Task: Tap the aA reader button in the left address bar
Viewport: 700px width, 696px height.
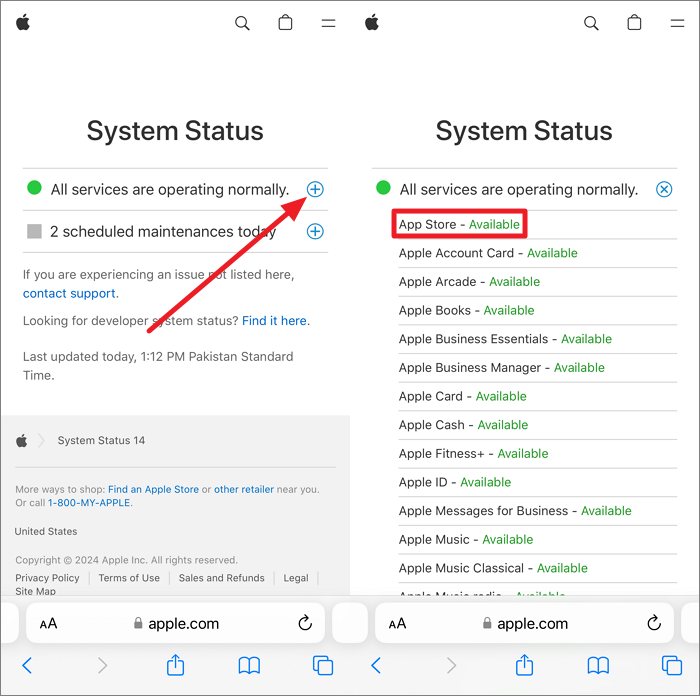Action: [48, 623]
